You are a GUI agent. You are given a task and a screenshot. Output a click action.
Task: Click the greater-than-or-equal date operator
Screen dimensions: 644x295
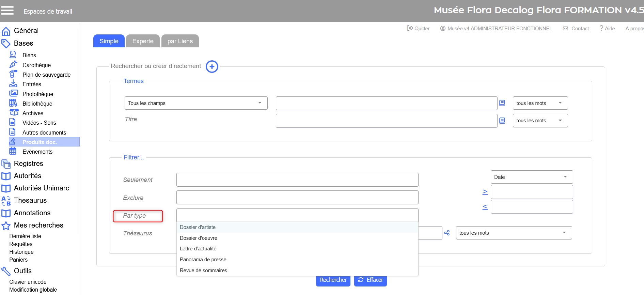tap(485, 192)
